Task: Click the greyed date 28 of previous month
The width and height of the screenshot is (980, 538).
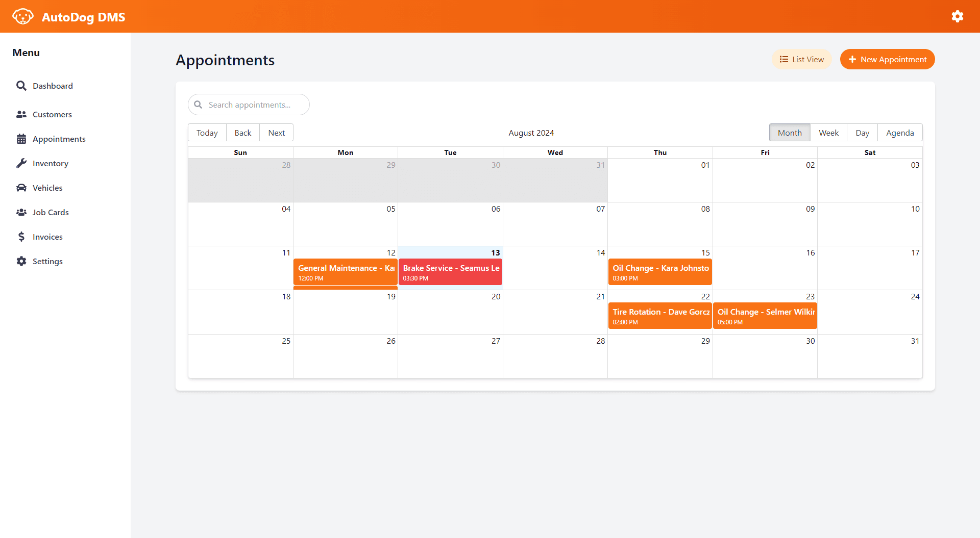Action: click(x=286, y=165)
